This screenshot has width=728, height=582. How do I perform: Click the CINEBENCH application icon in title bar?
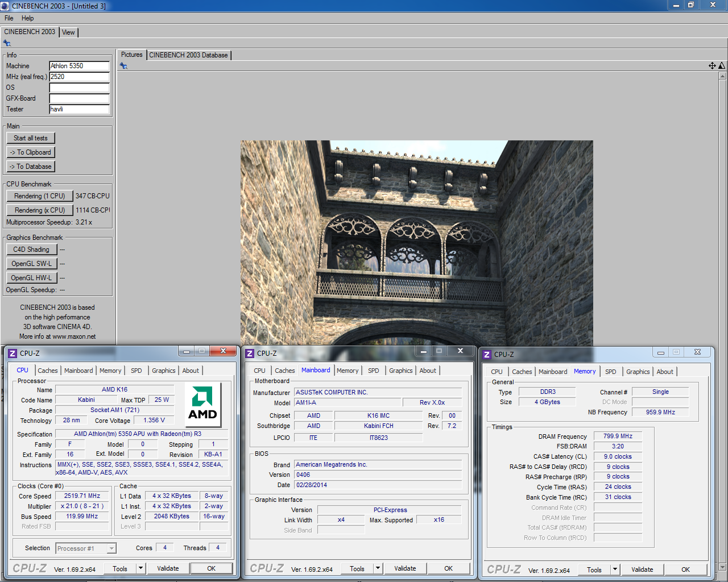click(5, 6)
